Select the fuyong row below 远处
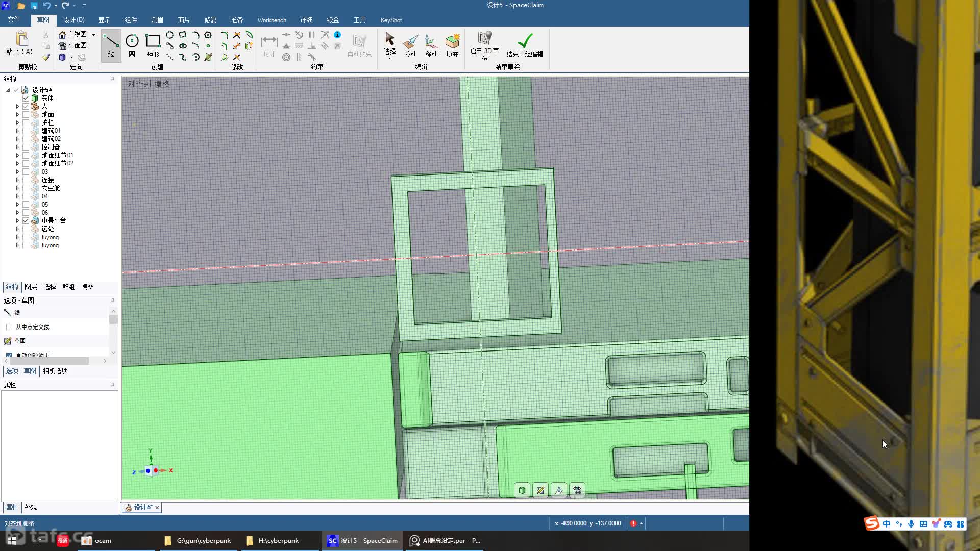 click(x=50, y=237)
